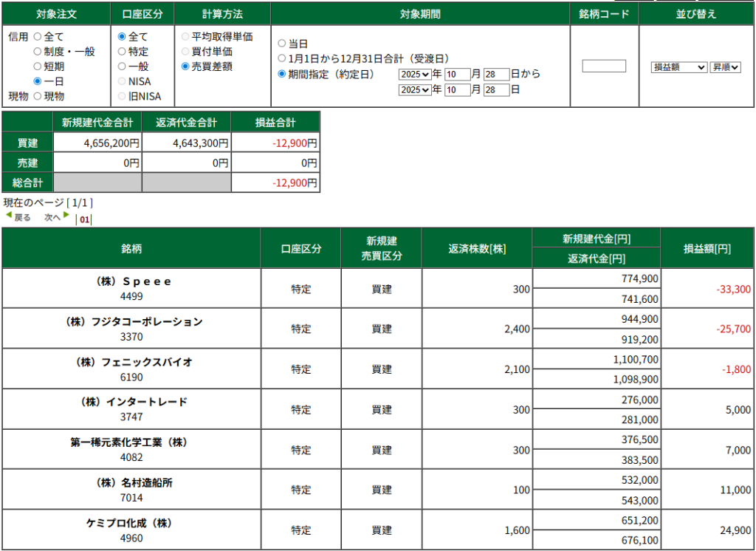
Task: Choose the 1月1日から12月31日合計 period option
Action: [281, 58]
